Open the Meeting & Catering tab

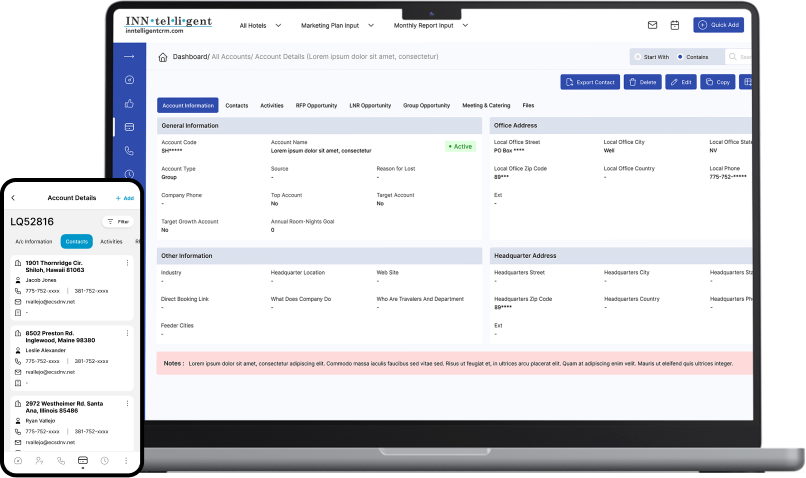[486, 105]
